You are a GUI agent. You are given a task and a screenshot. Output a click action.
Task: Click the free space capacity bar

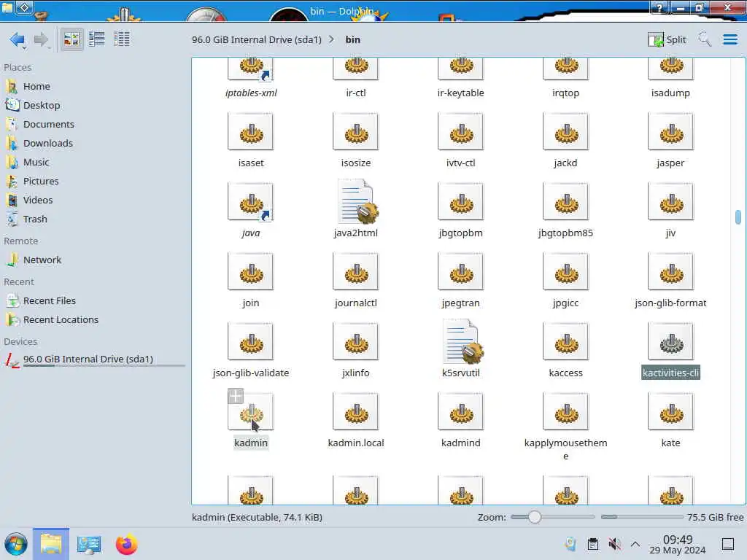(642, 517)
